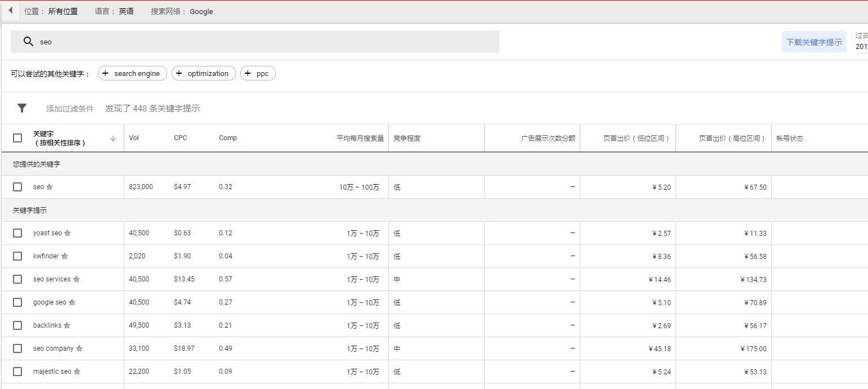Click the 竞争程度 column header
This screenshot has height=389, width=868.
[x=407, y=138]
